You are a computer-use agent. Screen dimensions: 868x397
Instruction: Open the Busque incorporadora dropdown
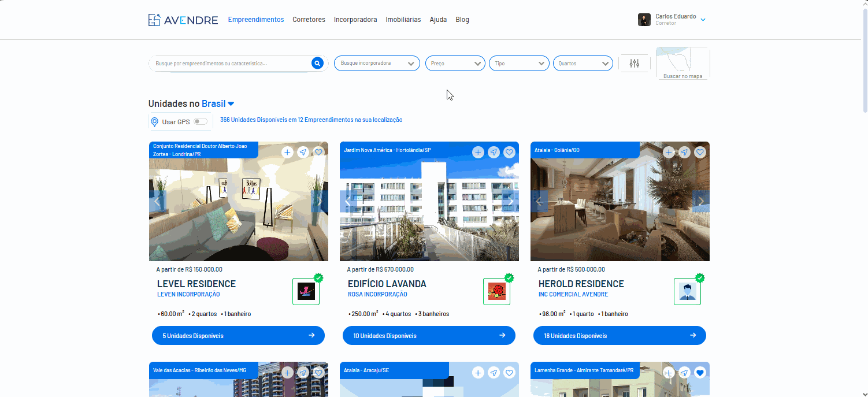click(x=377, y=63)
